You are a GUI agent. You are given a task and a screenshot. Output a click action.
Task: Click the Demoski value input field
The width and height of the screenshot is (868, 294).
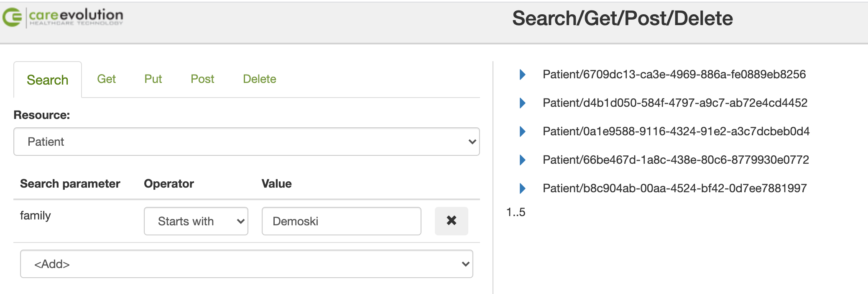pos(341,221)
